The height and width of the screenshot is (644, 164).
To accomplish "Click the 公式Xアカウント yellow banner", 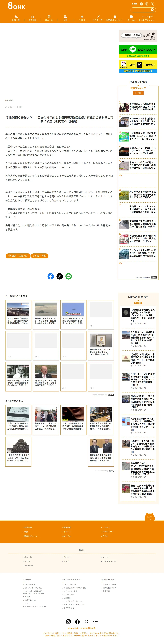I will (x=138, y=67).
